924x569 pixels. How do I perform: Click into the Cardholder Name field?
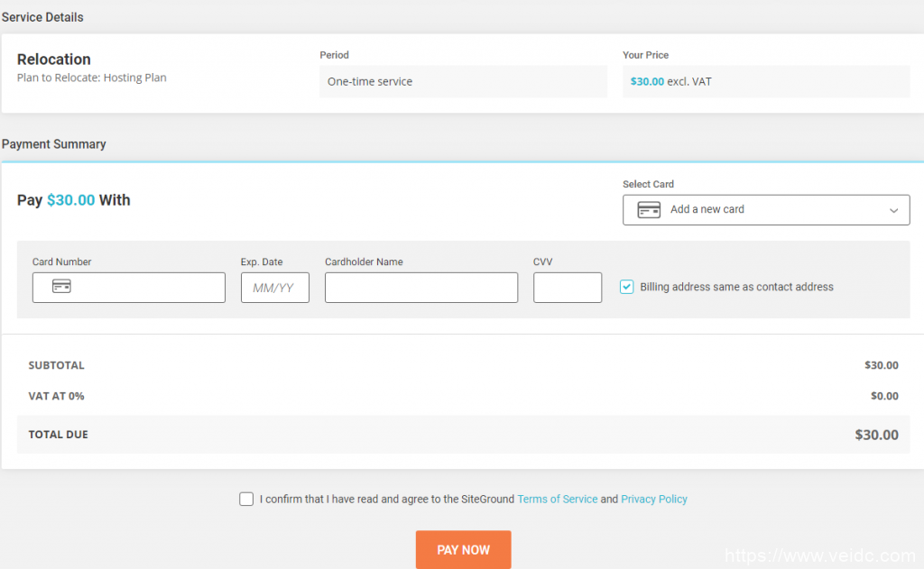coord(420,288)
